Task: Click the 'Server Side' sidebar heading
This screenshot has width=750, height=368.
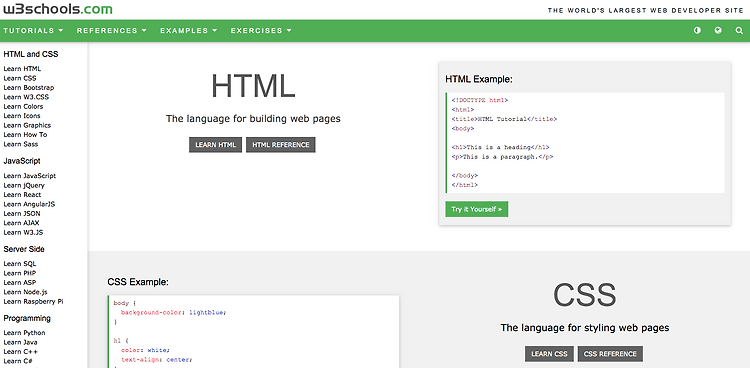Action: click(24, 249)
